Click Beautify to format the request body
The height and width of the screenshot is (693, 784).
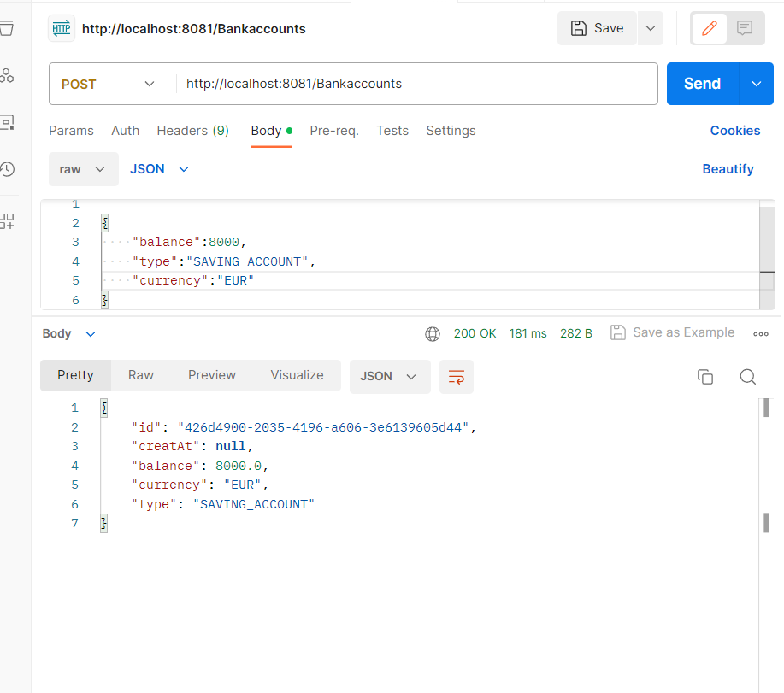[x=728, y=168]
